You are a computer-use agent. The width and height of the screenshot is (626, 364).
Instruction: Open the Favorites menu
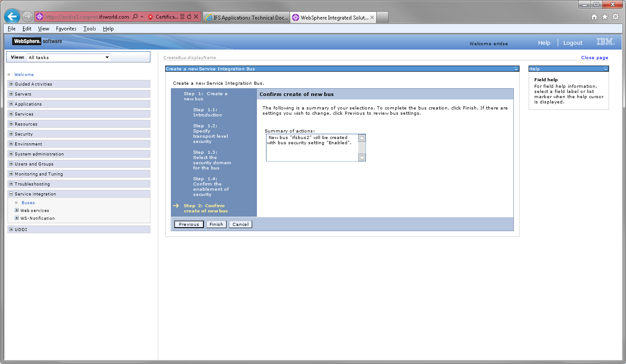coord(66,29)
